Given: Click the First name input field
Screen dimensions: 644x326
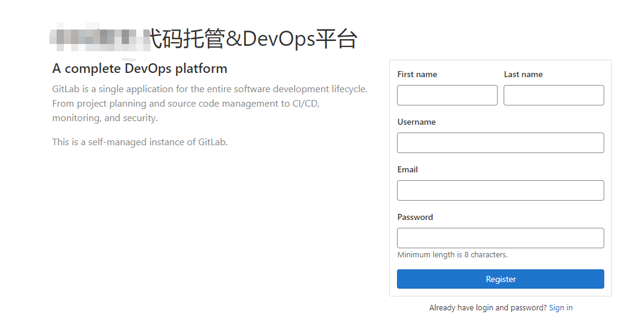Looking at the screenshot, I should pos(447,95).
